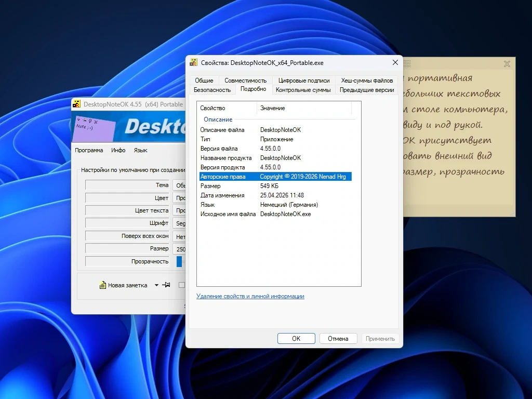
Task: Open the Предыдущие версии tab
Action: (367, 90)
